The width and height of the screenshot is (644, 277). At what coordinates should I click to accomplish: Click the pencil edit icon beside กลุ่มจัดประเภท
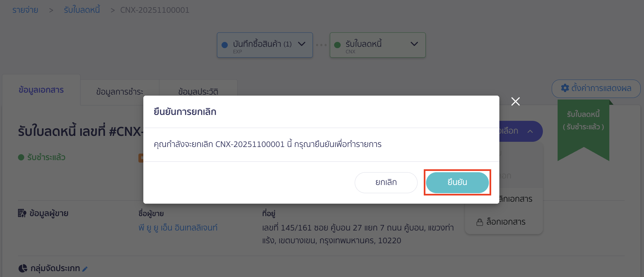[x=85, y=268]
